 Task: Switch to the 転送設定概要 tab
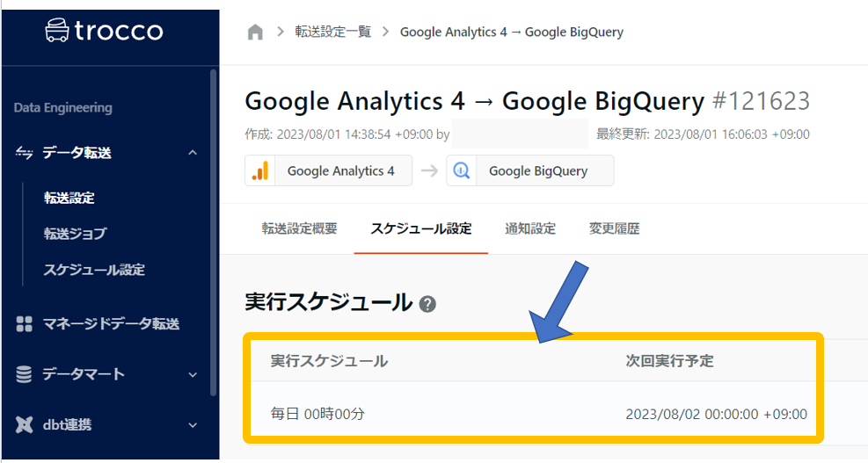[299, 229]
